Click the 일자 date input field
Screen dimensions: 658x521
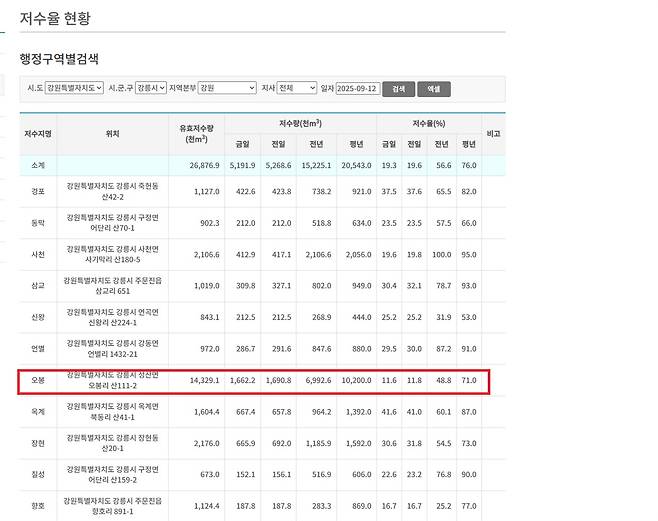coord(357,88)
